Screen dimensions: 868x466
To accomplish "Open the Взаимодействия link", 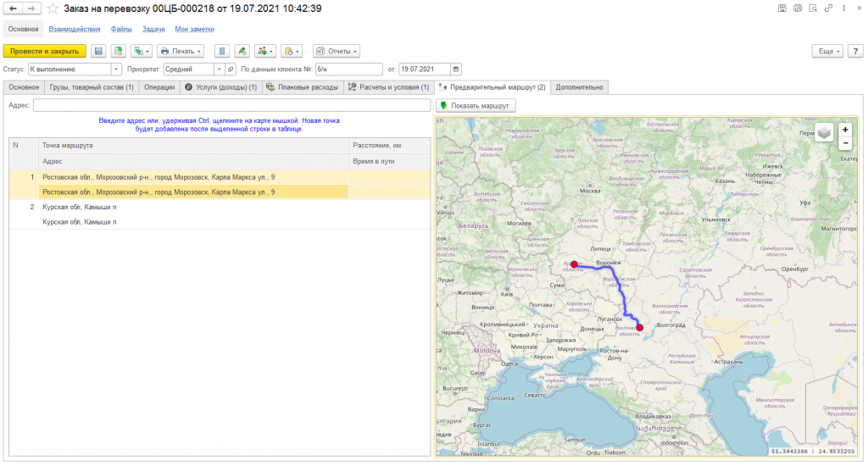I will [75, 30].
